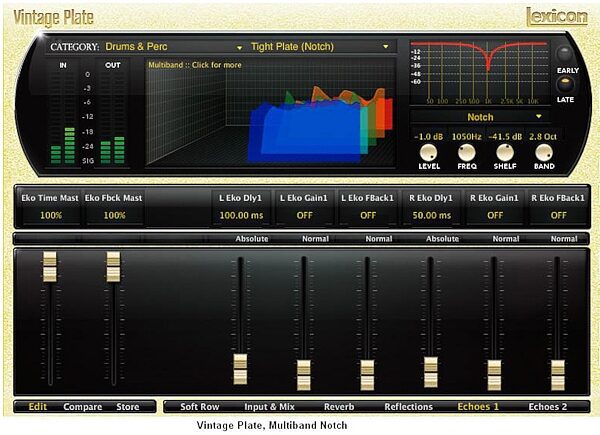
Task: Click the Compare button
Action: 82,407
